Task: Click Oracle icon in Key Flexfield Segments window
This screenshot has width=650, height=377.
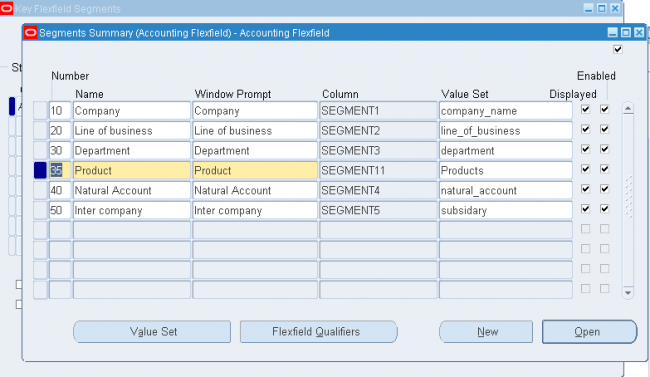Action: [x=6, y=8]
